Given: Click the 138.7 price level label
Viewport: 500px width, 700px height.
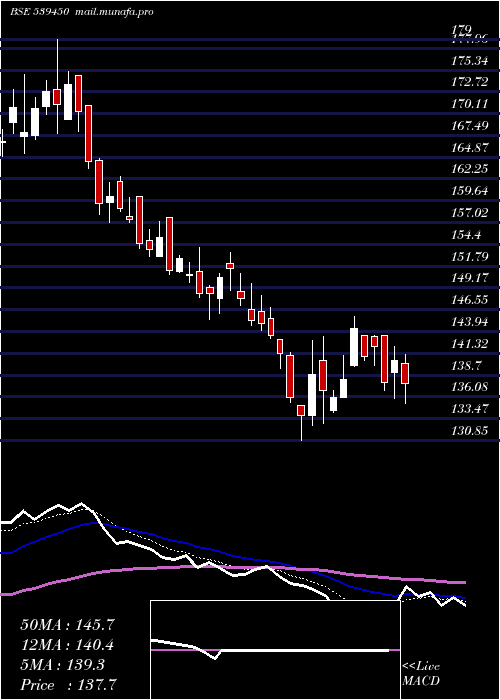Looking at the screenshot, I should pyautogui.click(x=466, y=366).
